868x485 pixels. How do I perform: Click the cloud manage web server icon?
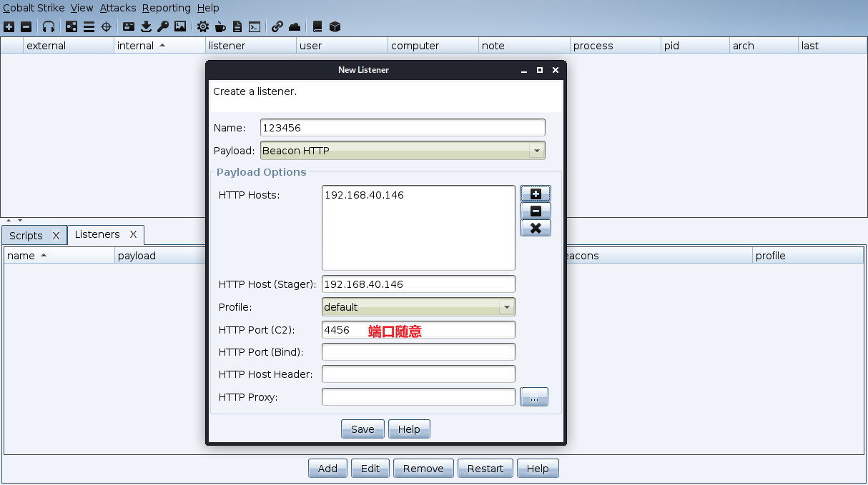click(x=295, y=27)
